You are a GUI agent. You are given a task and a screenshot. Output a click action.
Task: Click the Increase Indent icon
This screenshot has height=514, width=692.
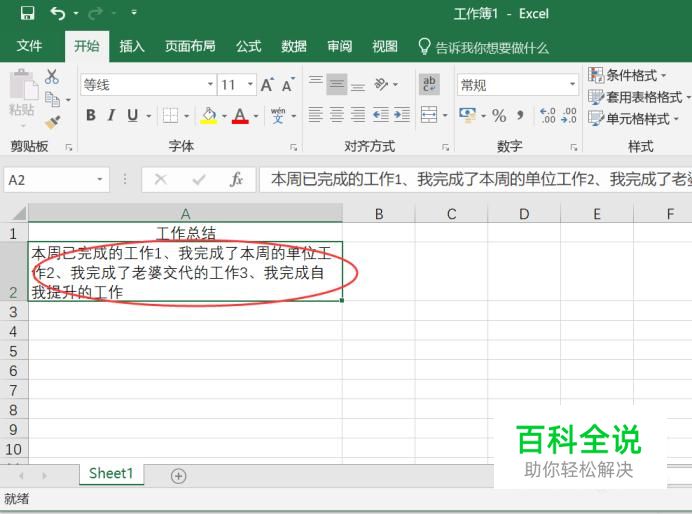402,115
